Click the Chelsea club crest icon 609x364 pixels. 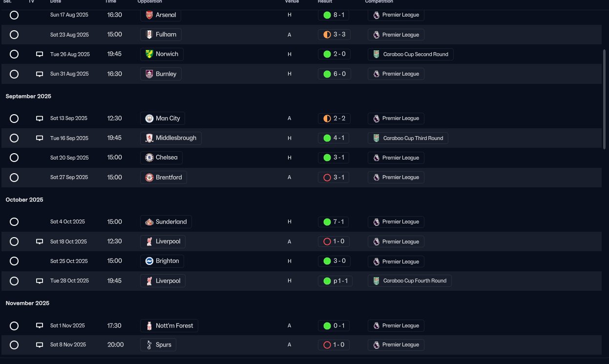pyautogui.click(x=149, y=158)
